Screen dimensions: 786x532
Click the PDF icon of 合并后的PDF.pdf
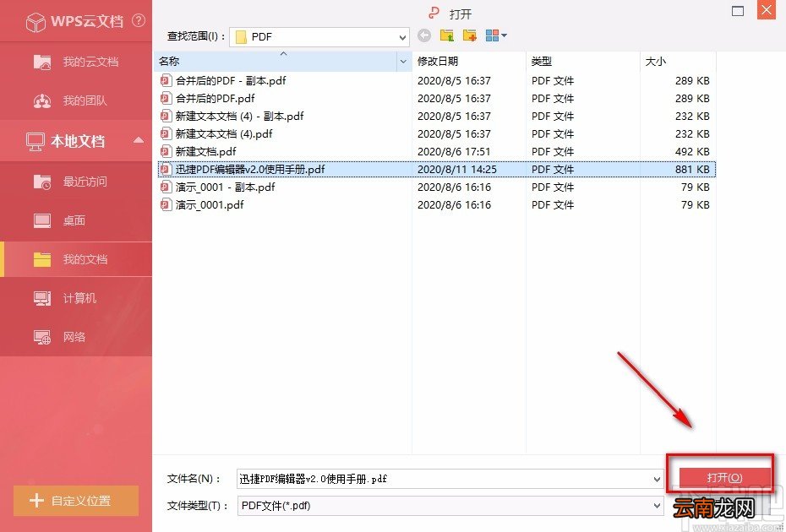click(166, 98)
